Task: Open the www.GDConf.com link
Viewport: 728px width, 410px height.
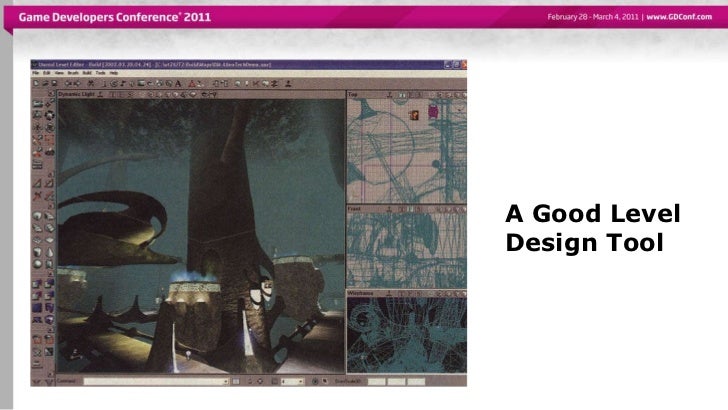Action: (679, 17)
